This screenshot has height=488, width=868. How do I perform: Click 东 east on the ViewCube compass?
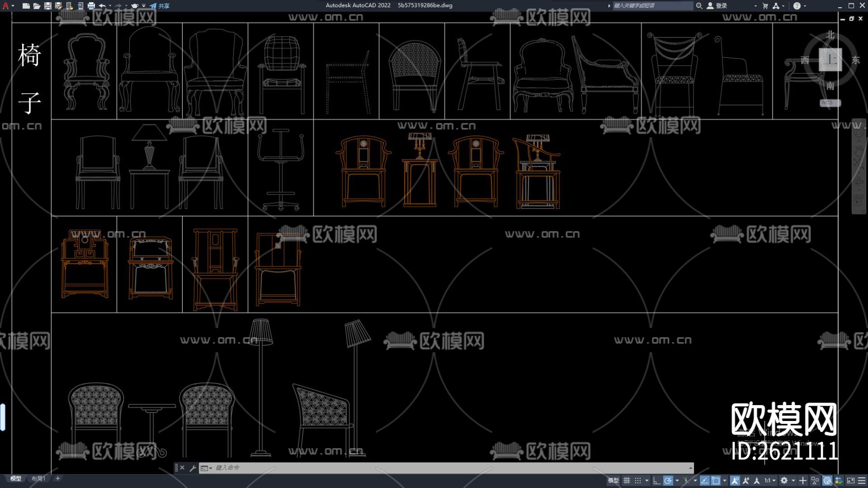click(855, 60)
